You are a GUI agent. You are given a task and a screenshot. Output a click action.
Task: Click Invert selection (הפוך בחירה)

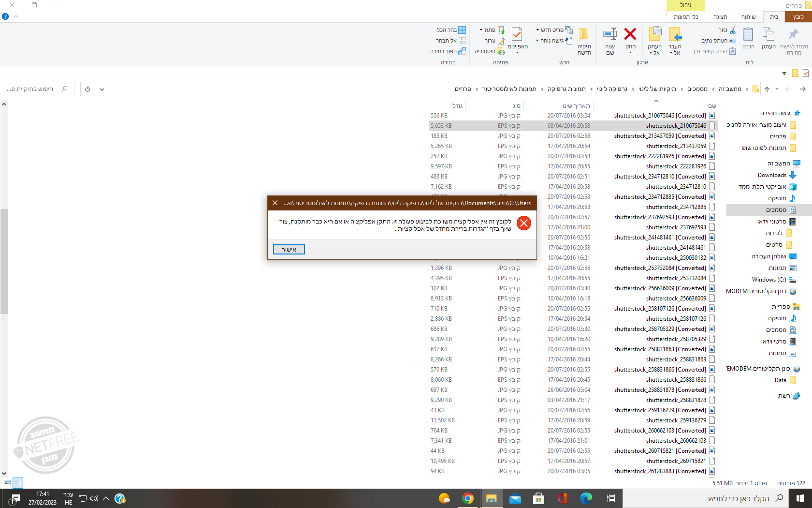point(448,51)
